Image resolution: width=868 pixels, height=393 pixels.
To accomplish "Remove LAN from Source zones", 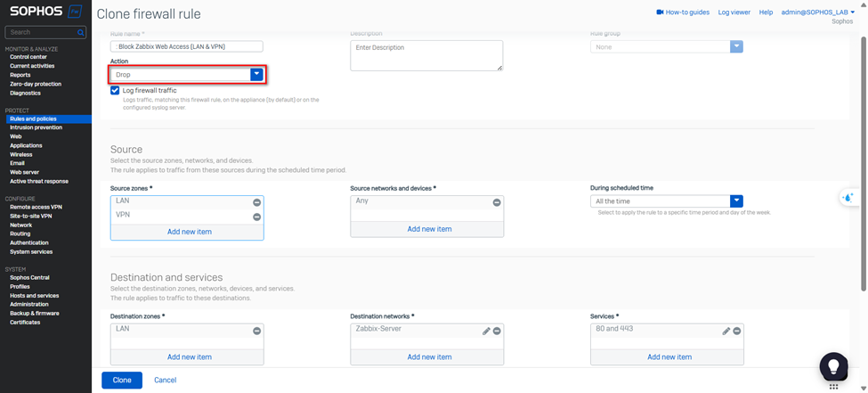I will (x=256, y=202).
